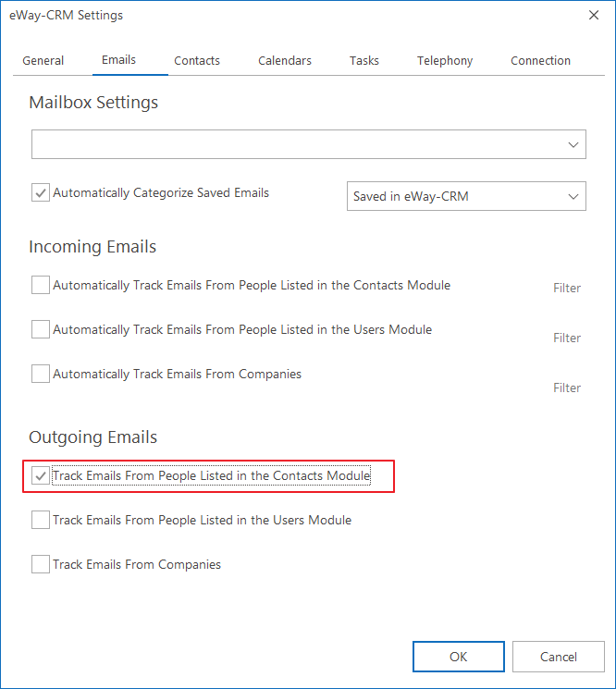This screenshot has height=689, width=616.
Task: Switch to the Contacts tab
Action: pyautogui.click(x=197, y=60)
